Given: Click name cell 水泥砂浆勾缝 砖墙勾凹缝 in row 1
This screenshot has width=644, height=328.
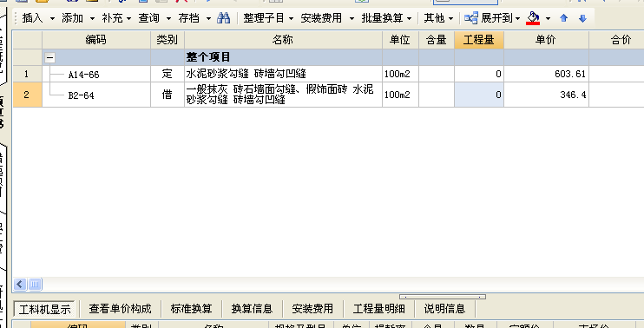Looking at the screenshot, I should coord(283,74).
